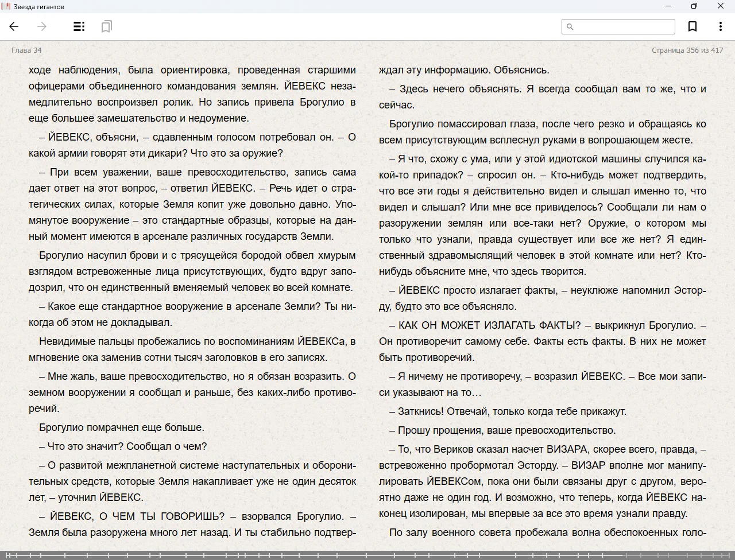Open the table of contents list
The width and height of the screenshot is (735, 560).
click(79, 26)
